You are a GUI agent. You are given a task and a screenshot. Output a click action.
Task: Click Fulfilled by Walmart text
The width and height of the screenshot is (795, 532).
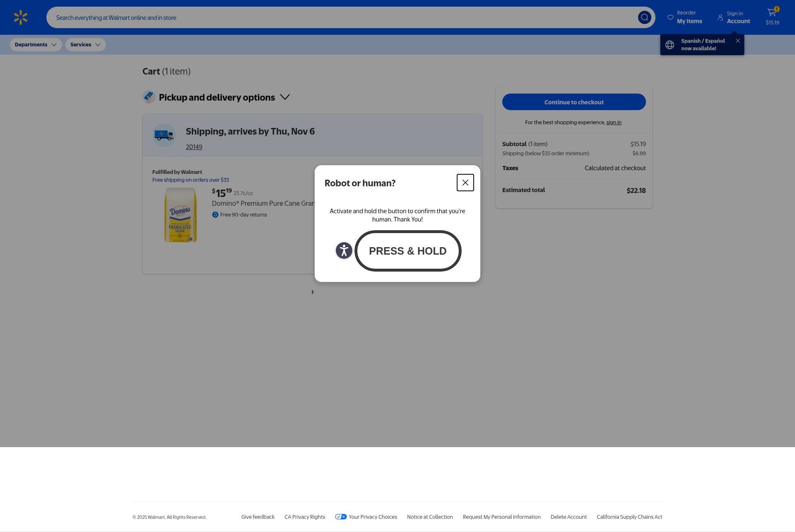click(177, 172)
